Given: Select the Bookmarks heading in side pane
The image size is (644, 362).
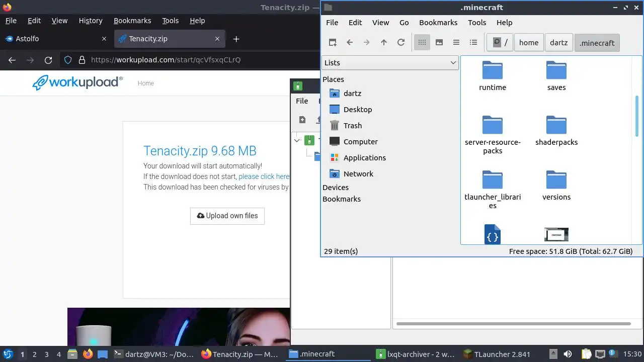Looking at the screenshot, I should pyautogui.click(x=342, y=199).
